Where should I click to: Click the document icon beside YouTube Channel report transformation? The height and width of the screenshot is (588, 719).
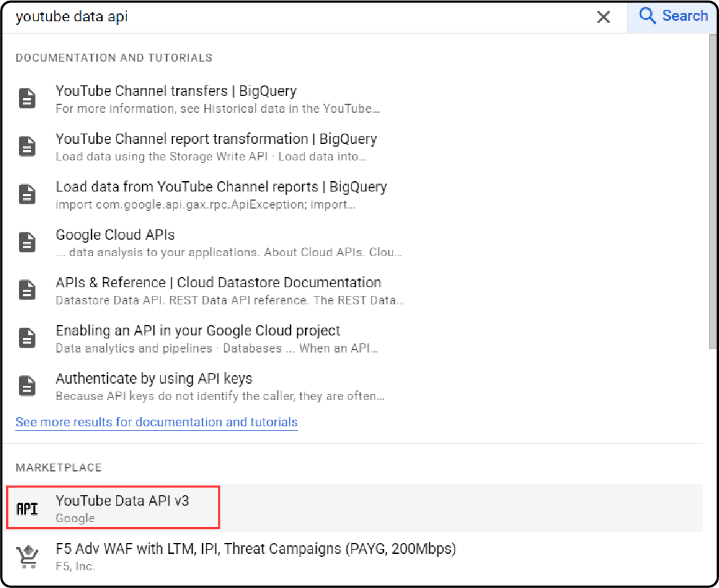(27, 146)
